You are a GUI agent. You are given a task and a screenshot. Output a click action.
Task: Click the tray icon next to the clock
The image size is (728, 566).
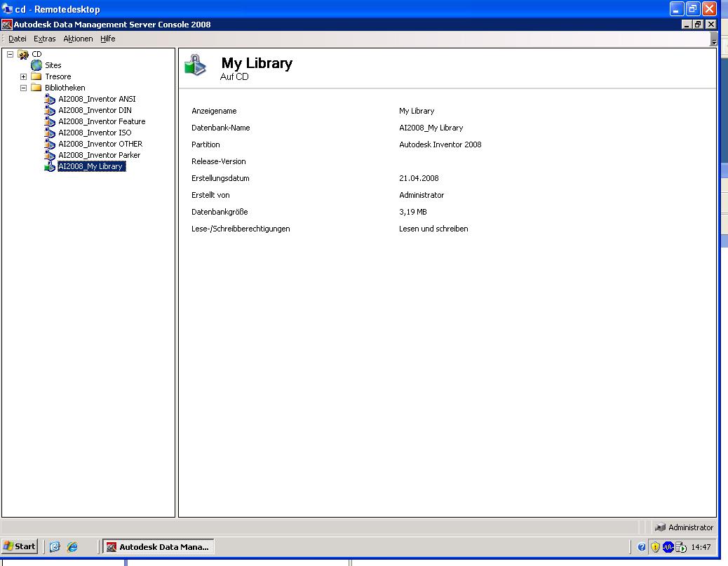tap(681, 548)
